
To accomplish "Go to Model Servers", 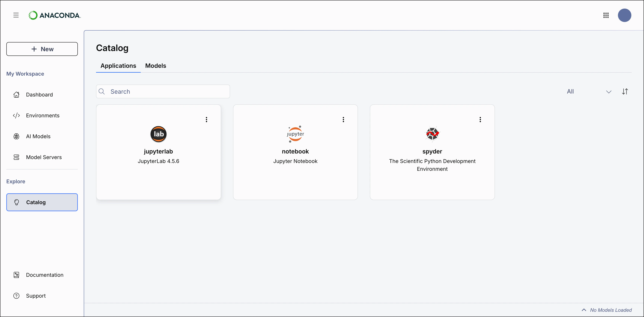I will tap(44, 157).
